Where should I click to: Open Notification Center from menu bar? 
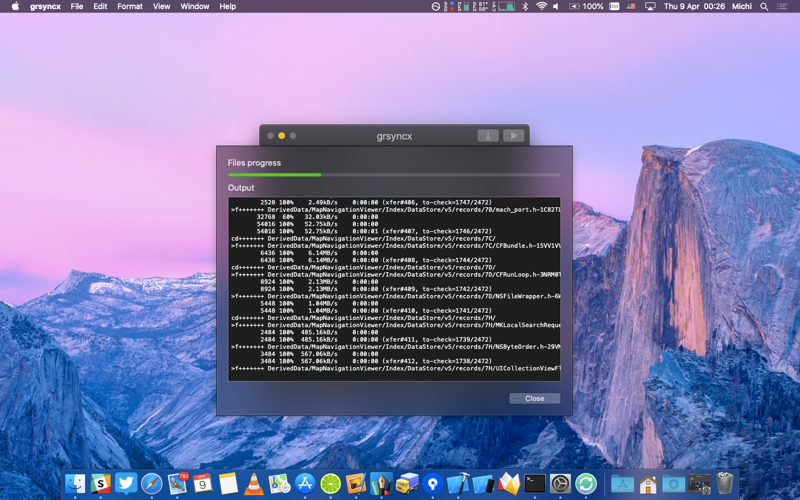[x=783, y=7]
